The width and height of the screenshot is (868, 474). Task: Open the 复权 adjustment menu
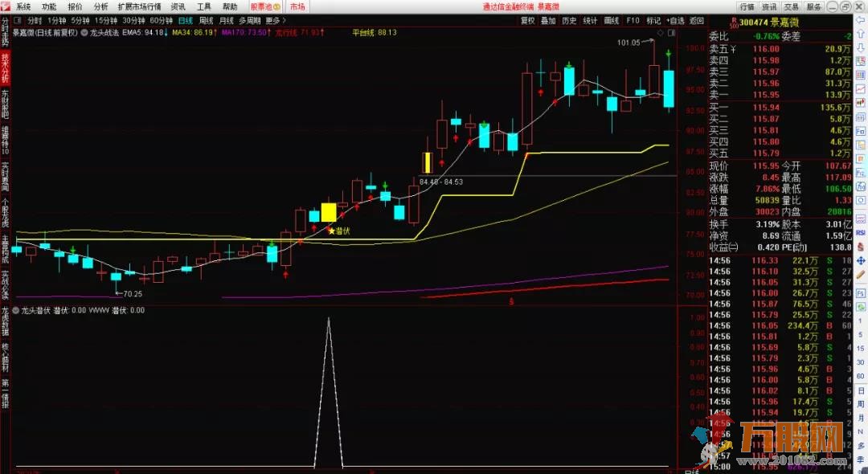(x=527, y=20)
